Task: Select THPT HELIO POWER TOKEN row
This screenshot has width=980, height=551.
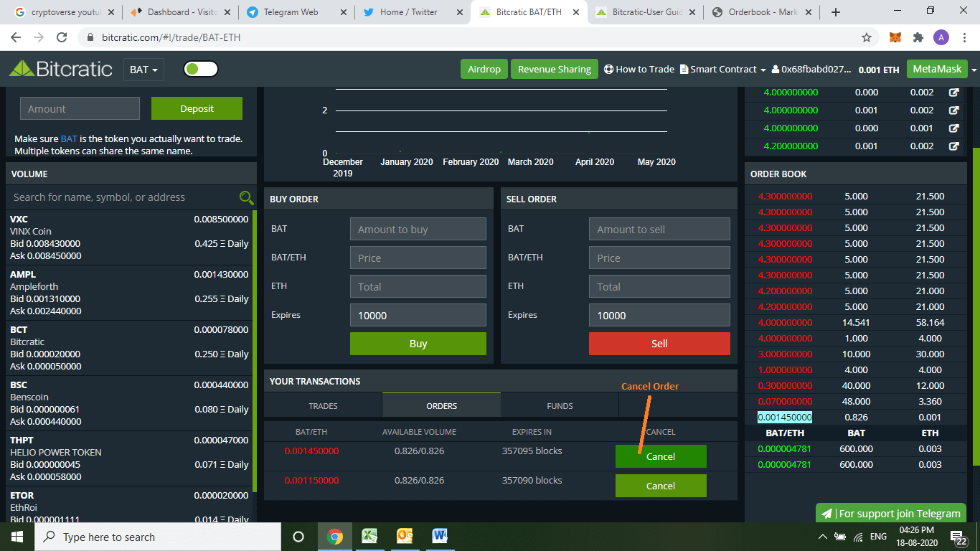Action: [129, 458]
